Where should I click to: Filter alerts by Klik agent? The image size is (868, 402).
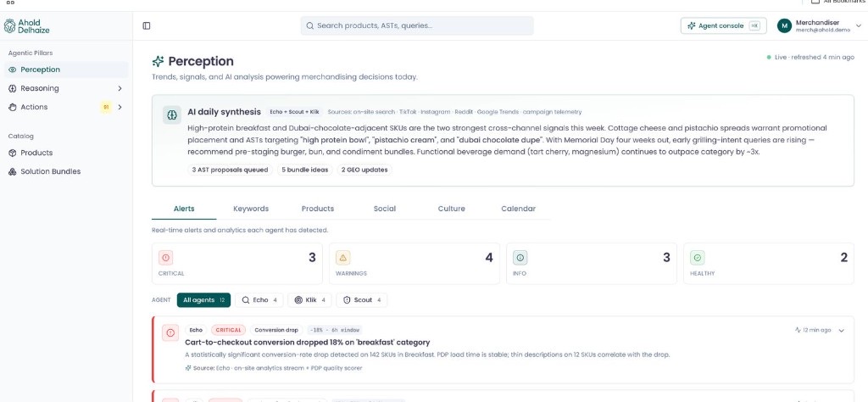pos(310,300)
